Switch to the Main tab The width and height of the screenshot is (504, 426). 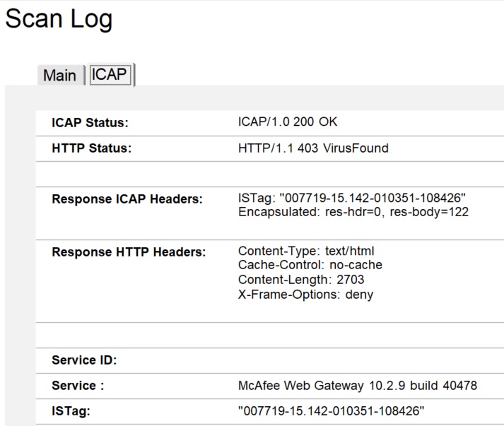(x=59, y=75)
